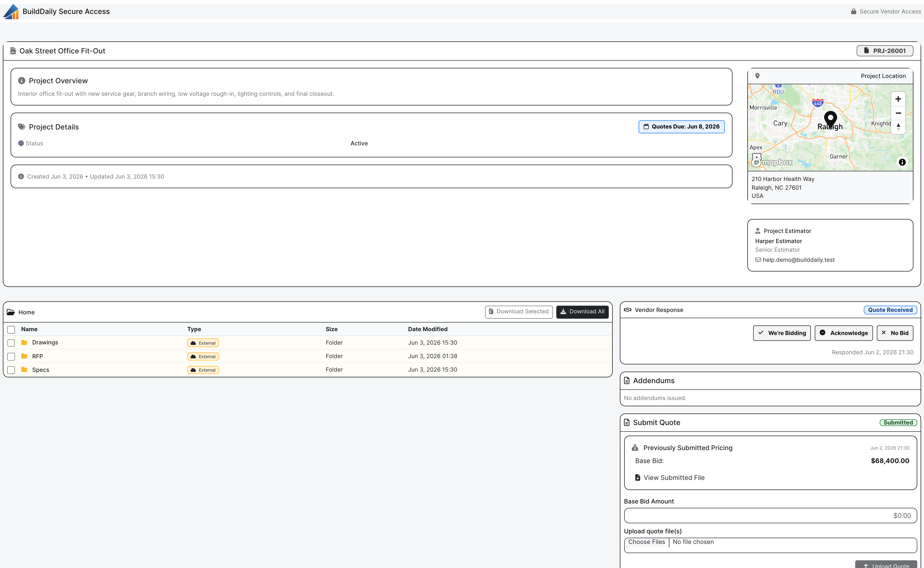Image resolution: width=924 pixels, height=568 pixels.
Task: Click the Addendums document icon
Action: pyautogui.click(x=627, y=381)
